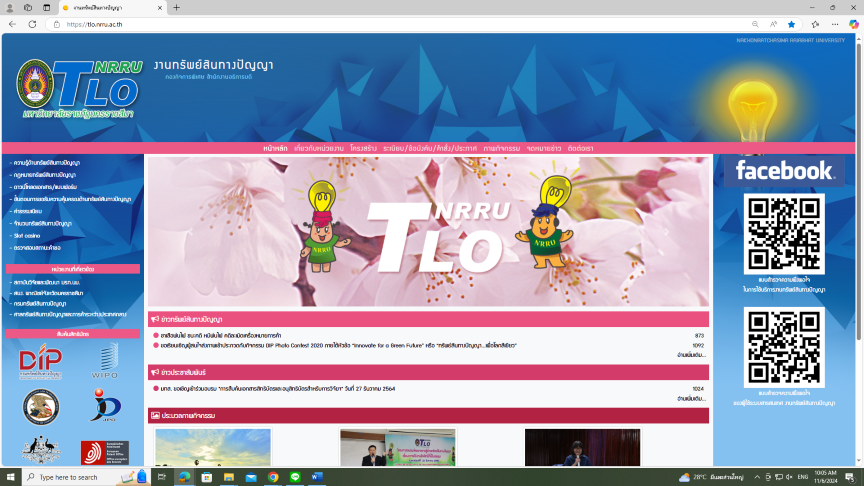Open LINE app from the taskbar

point(295,477)
